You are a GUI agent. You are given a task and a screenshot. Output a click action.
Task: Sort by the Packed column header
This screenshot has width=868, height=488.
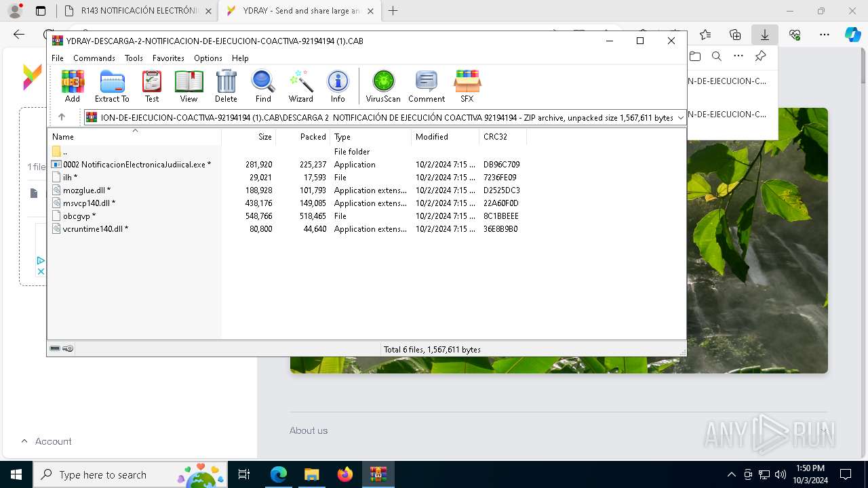coord(303,137)
